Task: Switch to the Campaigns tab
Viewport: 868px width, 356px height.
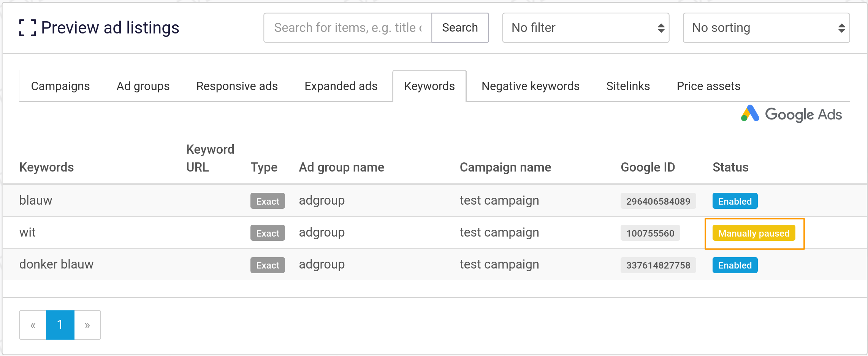Action: pos(60,86)
